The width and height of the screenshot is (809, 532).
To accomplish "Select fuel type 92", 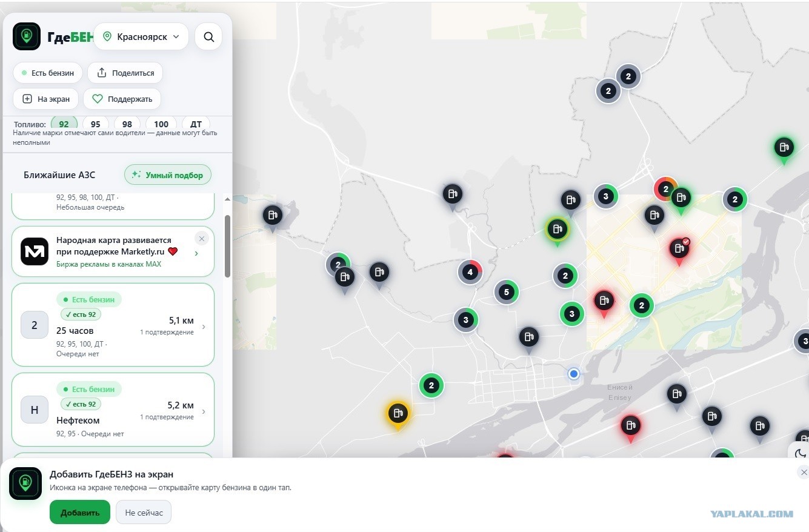I will 64,124.
